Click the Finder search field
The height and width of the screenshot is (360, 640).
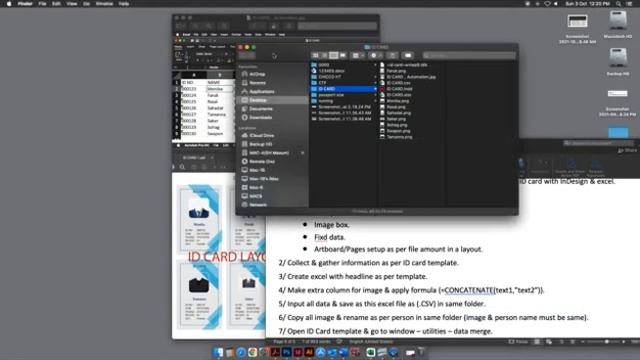click(469, 56)
